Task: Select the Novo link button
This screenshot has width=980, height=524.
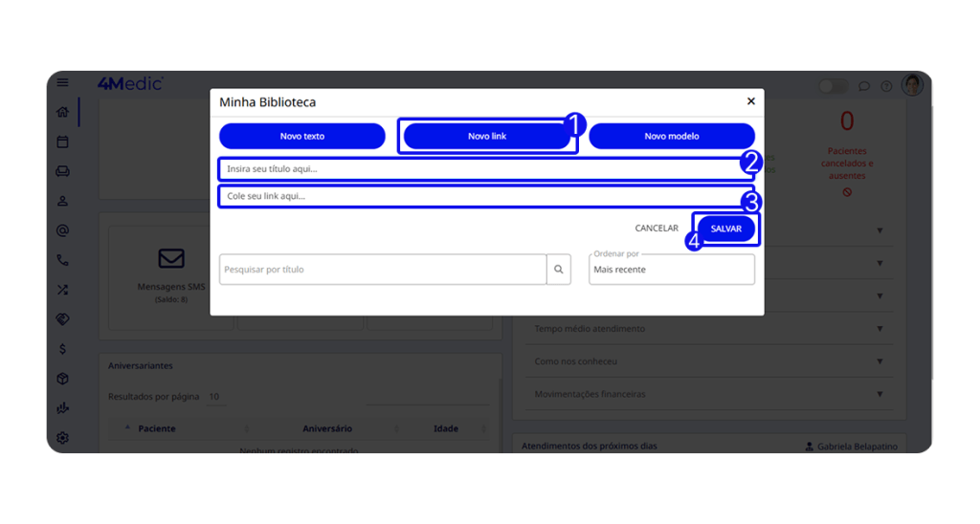Action: tap(487, 136)
